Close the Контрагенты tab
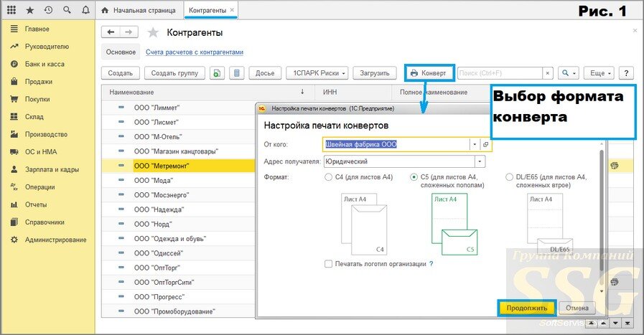The height and width of the screenshot is (335, 644). pyautogui.click(x=232, y=10)
